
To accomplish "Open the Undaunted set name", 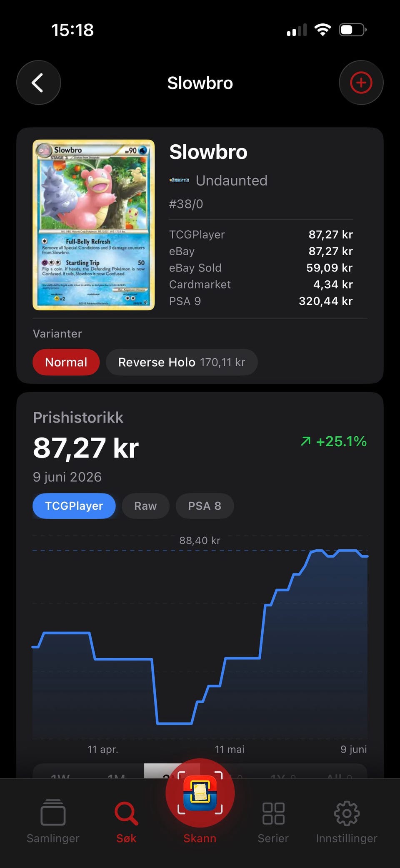I will pos(231,180).
